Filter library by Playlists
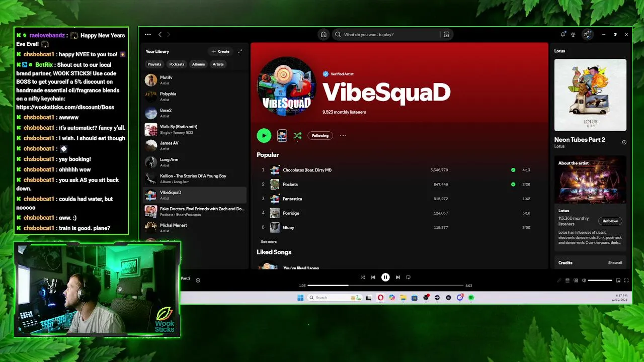Image resolution: width=644 pixels, height=362 pixels. 154,64
